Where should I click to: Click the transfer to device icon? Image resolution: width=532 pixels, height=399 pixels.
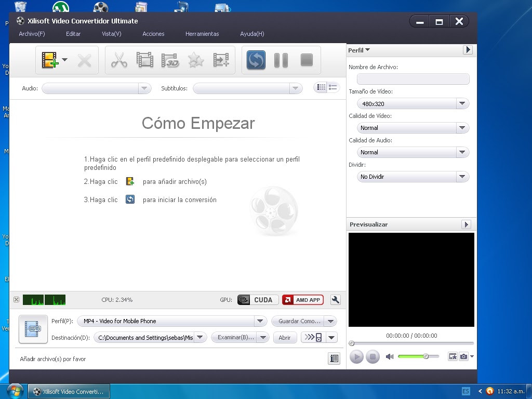[x=313, y=338]
